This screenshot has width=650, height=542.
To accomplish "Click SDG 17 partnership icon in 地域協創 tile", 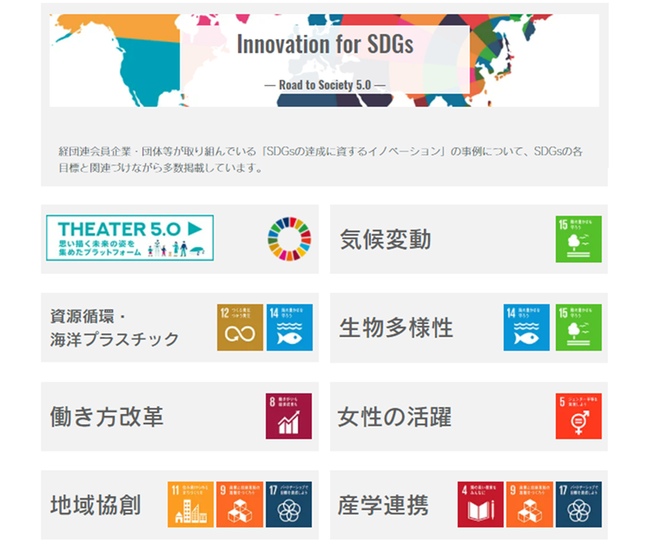I will 289,504.
